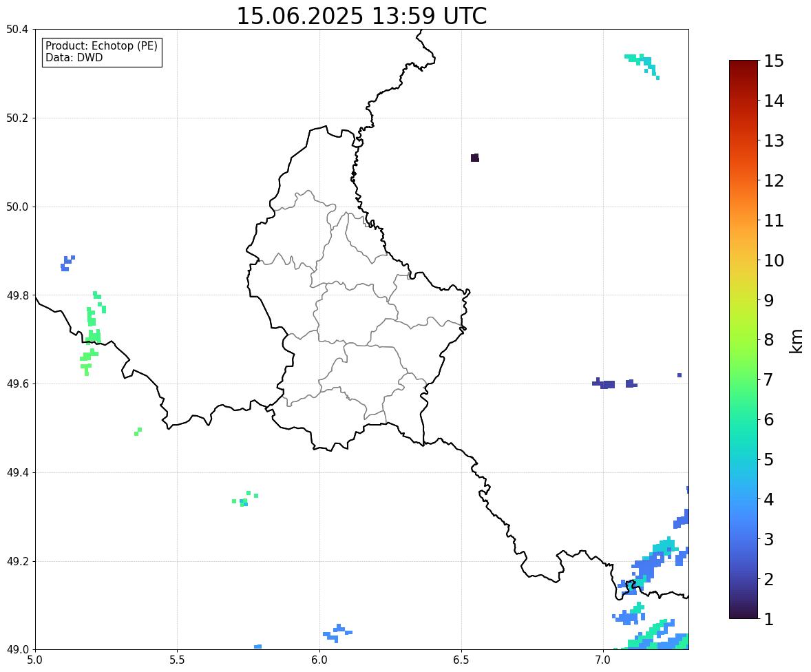Click the small green echo cluster near 5.75 longitude
The width and height of the screenshot is (811, 672).
click(244, 498)
